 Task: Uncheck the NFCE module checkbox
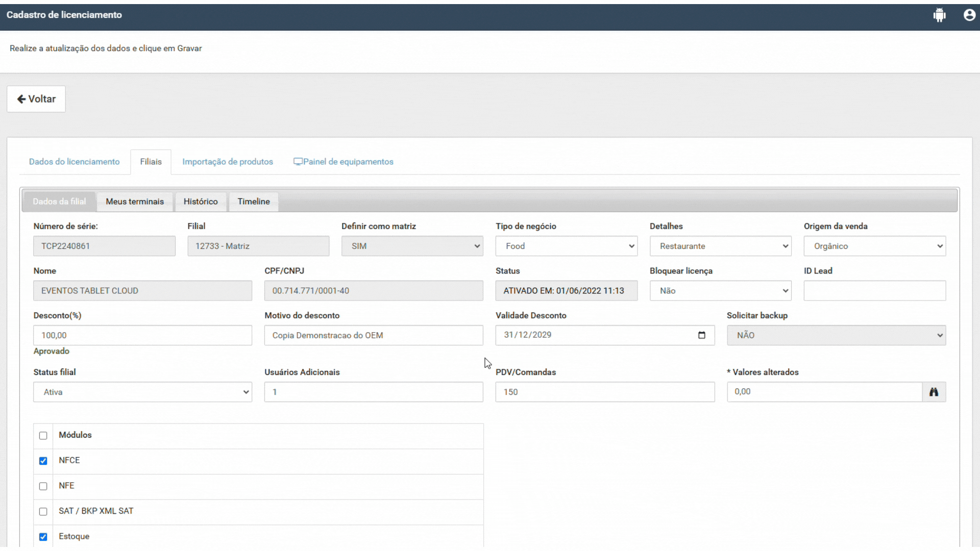(43, 461)
